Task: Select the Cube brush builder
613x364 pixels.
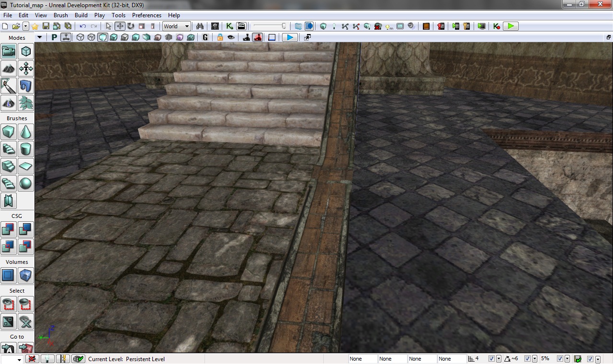Action: [9, 131]
